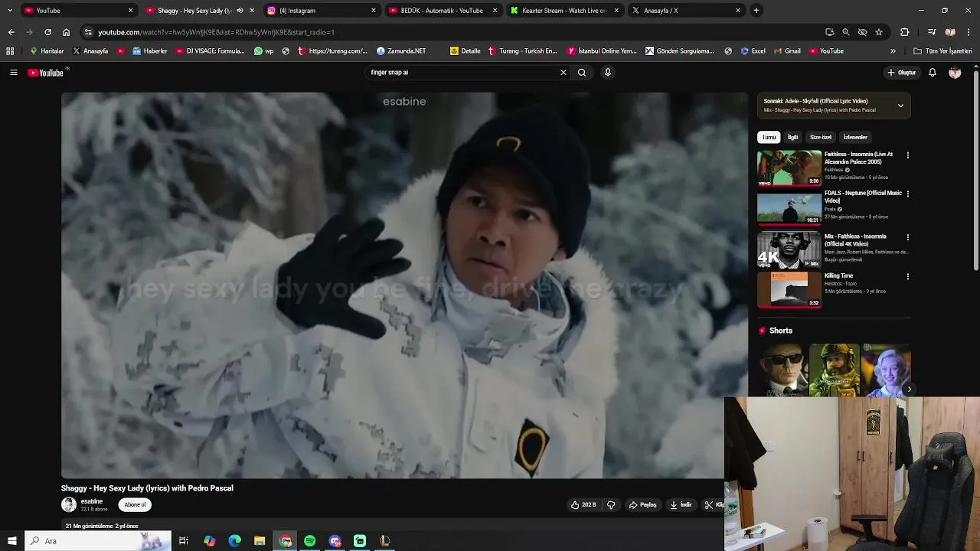980x551 pixels.
Task: Select the Tümü filter chip
Action: click(x=769, y=138)
